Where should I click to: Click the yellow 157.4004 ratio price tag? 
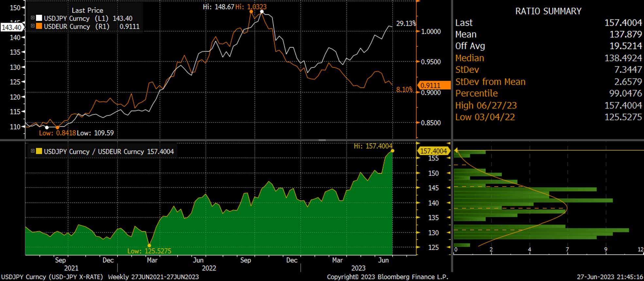[x=433, y=151]
